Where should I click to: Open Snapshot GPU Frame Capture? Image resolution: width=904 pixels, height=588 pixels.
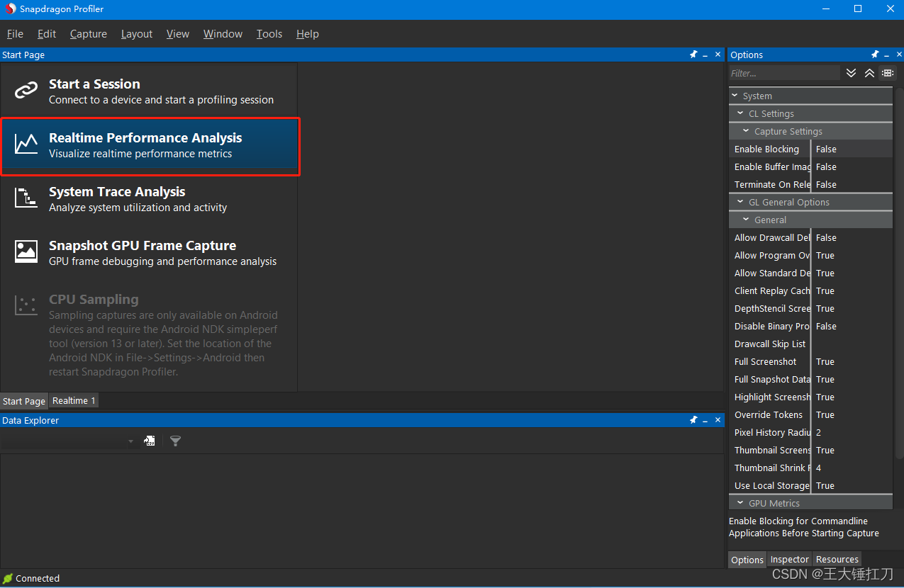point(149,253)
